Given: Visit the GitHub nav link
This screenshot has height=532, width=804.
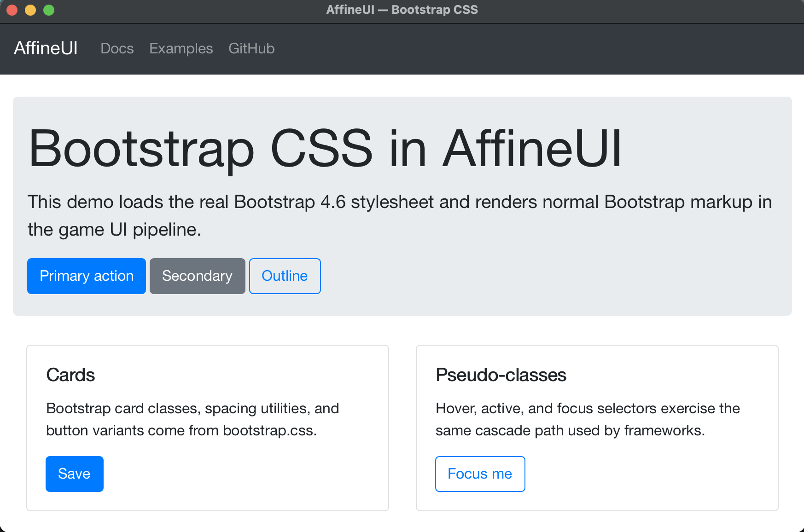Looking at the screenshot, I should (251, 48).
